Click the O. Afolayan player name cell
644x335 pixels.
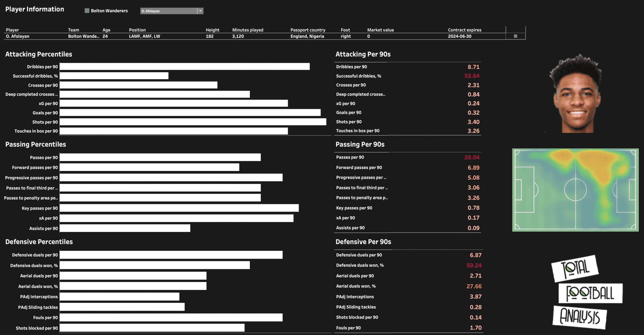tap(18, 36)
